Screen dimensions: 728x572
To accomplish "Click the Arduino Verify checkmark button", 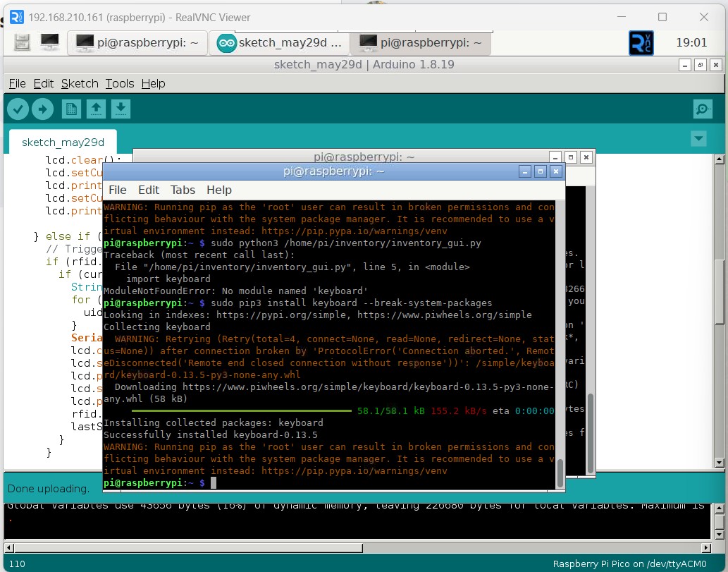I will [x=18, y=109].
